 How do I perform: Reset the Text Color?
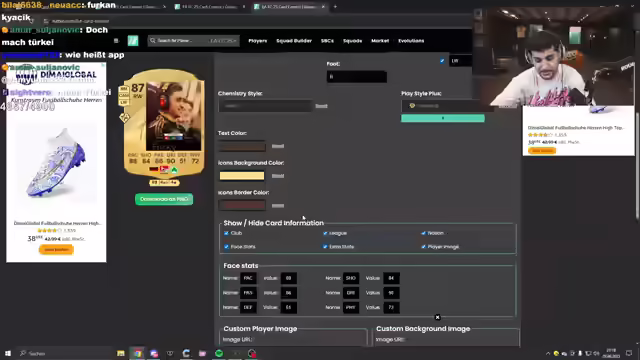278,146
